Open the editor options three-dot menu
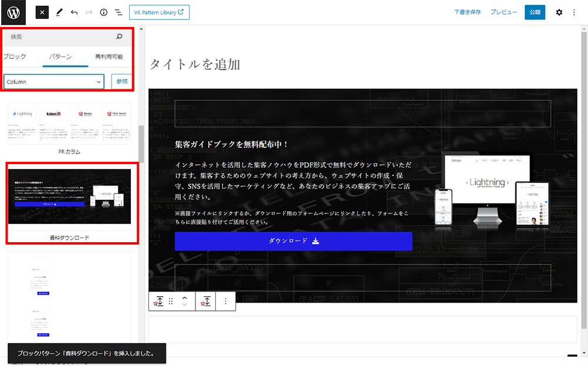The width and height of the screenshot is (588, 380). (574, 12)
